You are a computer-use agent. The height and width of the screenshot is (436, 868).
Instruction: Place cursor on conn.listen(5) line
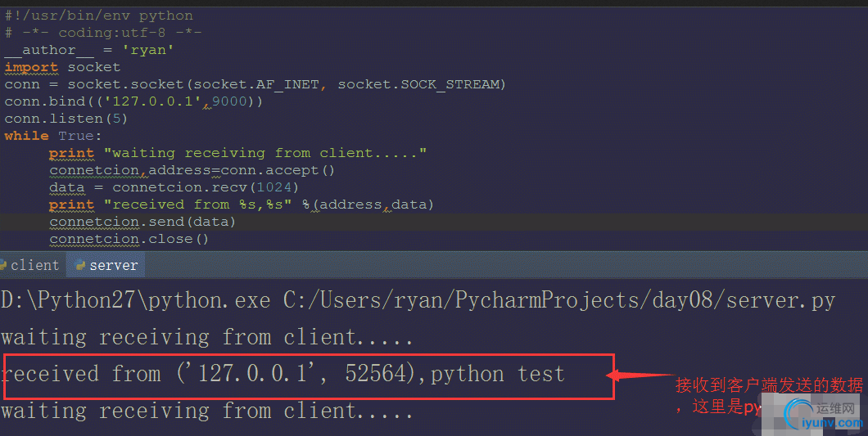[x=66, y=119]
